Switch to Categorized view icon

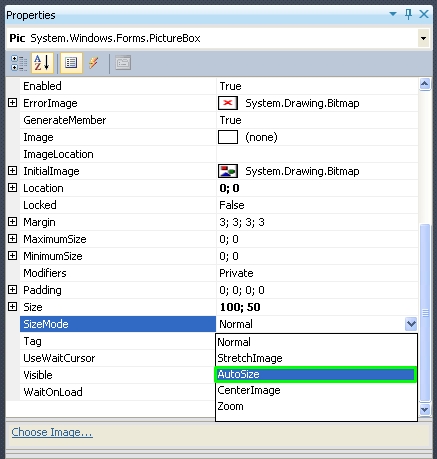[19, 63]
